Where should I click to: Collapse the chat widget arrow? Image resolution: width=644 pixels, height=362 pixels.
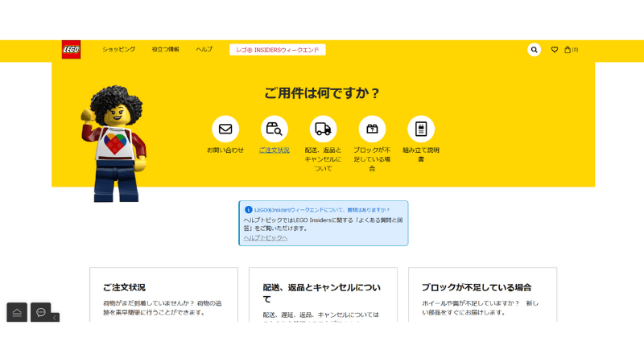55,318
